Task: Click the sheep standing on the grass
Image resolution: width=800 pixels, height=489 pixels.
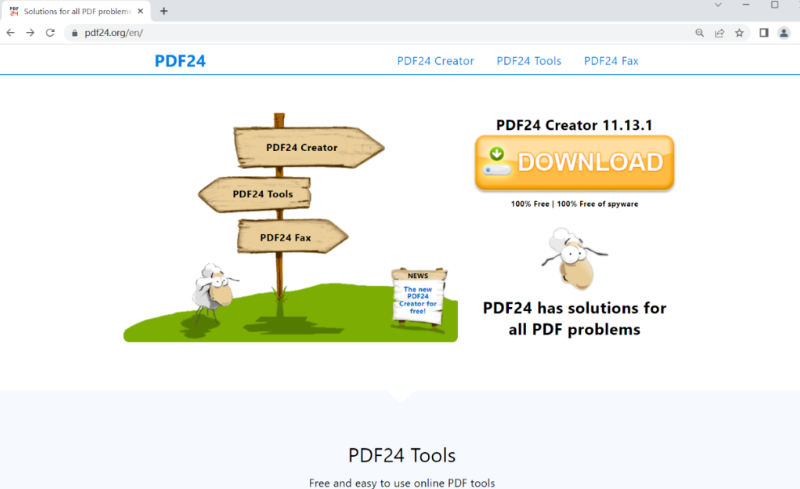Action: tap(212, 292)
